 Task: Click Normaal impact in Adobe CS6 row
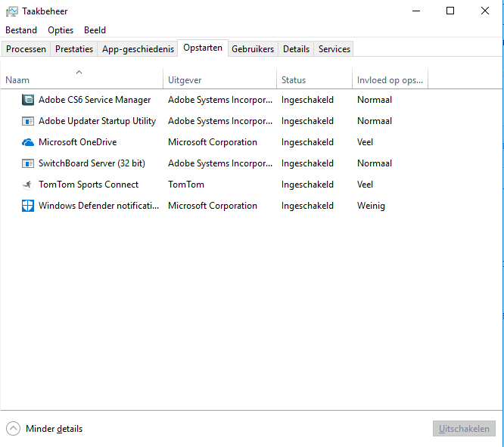[375, 100]
